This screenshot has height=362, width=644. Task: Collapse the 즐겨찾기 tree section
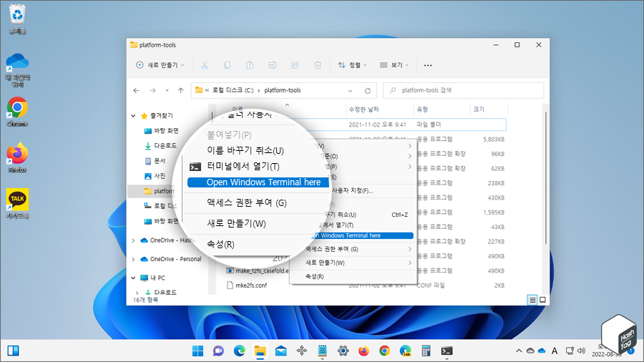133,116
